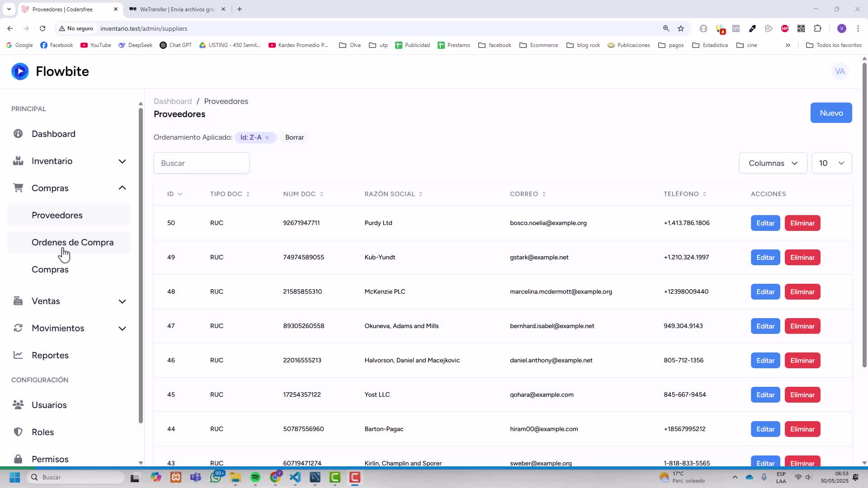Click the sidebar scrollbar thumb
Viewport: 868px width, 488px height.
[x=141, y=265]
